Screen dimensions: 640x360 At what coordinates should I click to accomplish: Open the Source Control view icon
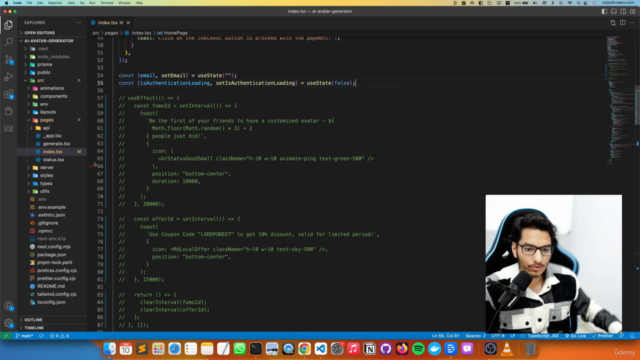[x=9, y=60]
